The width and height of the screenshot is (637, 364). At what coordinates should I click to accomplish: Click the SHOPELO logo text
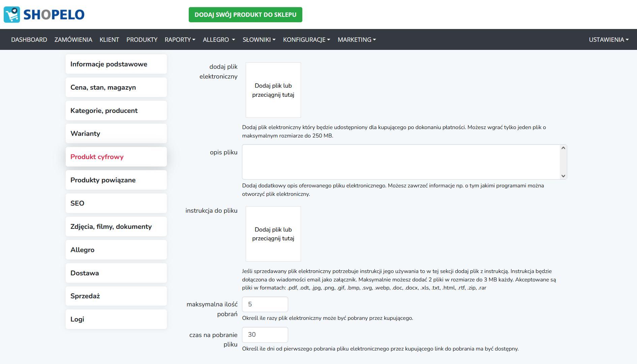[x=54, y=14]
